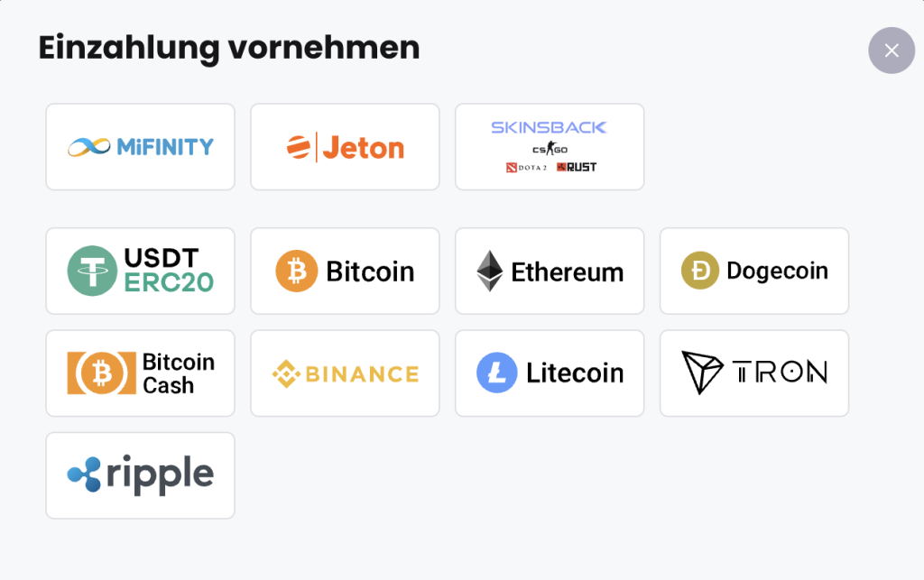Click the Ethereum text label
The image size is (924, 580).
(567, 272)
